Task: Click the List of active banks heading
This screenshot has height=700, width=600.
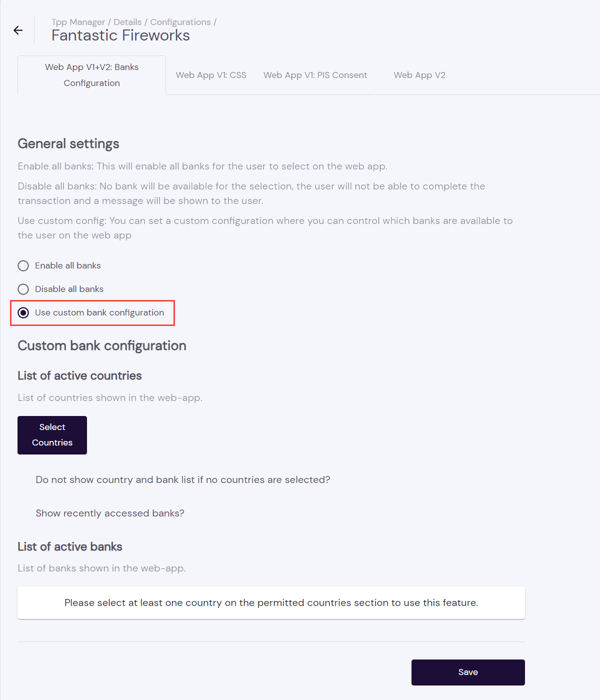Action: [70, 547]
